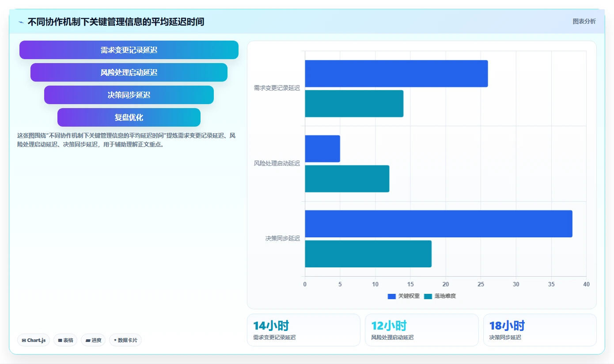Select the 决策同步延迟 funnel stage
614x364 pixels.
pyautogui.click(x=129, y=95)
